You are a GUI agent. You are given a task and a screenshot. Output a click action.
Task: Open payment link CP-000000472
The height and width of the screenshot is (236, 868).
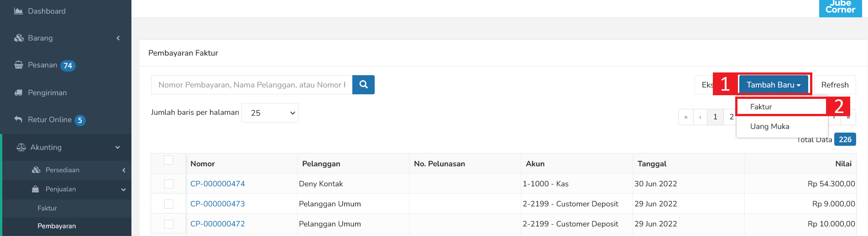217,224
